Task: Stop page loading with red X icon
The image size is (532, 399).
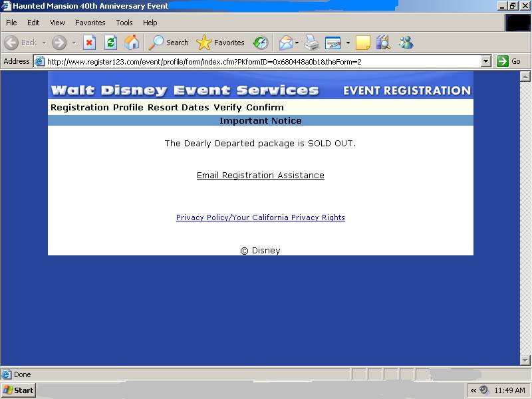Action: [x=89, y=43]
